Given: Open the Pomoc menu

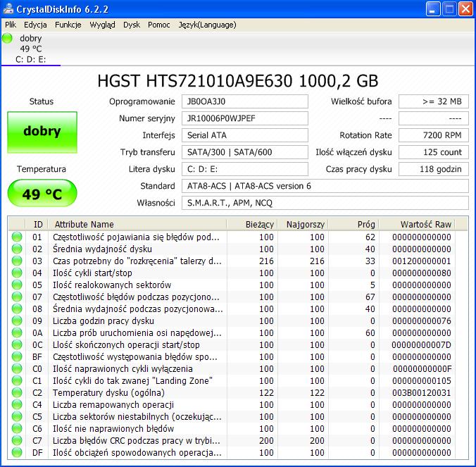Looking at the screenshot, I should point(158,25).
